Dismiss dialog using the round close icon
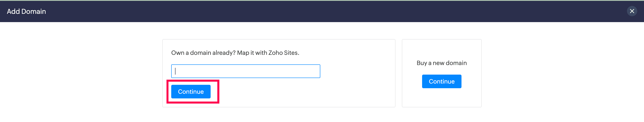Image resolution: width=644 pixels, height=122 pixels. 632,11
